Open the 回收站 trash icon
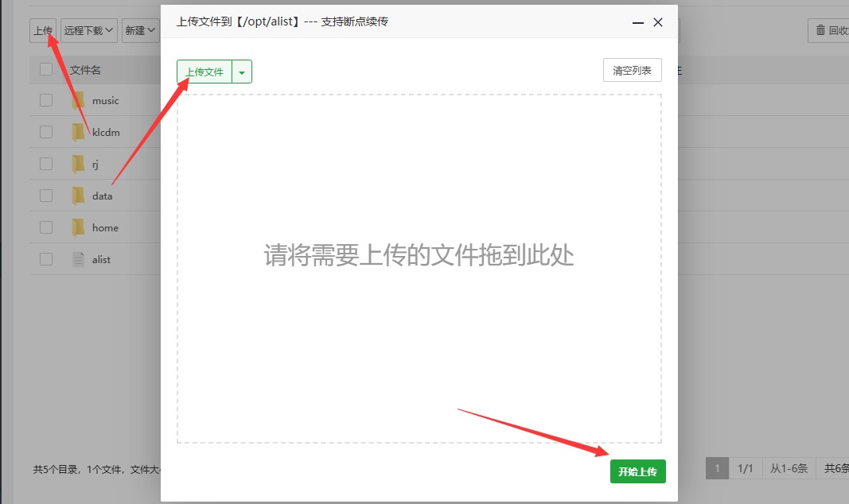The width and height of the screenshot is (849, 504). tap(820, 30)
